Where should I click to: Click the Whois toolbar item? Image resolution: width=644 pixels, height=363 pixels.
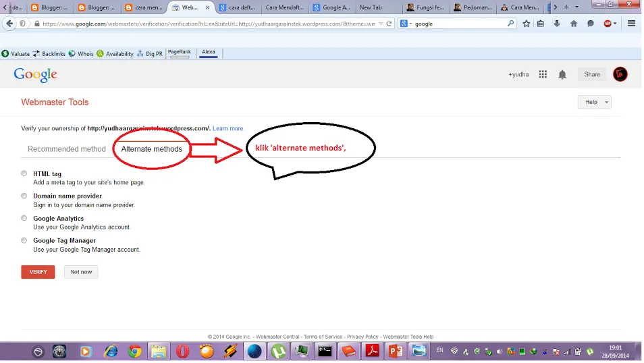(81, 54)
